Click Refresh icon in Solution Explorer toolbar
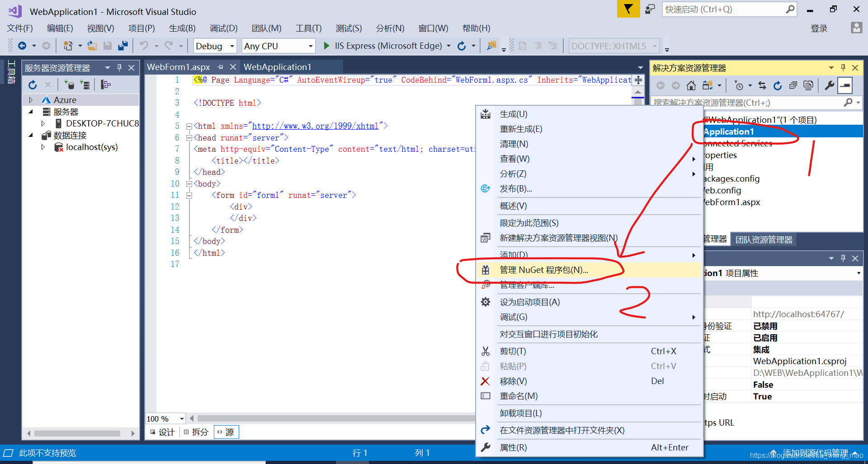This screenshot has width=868, height=464. coord(778,85)
